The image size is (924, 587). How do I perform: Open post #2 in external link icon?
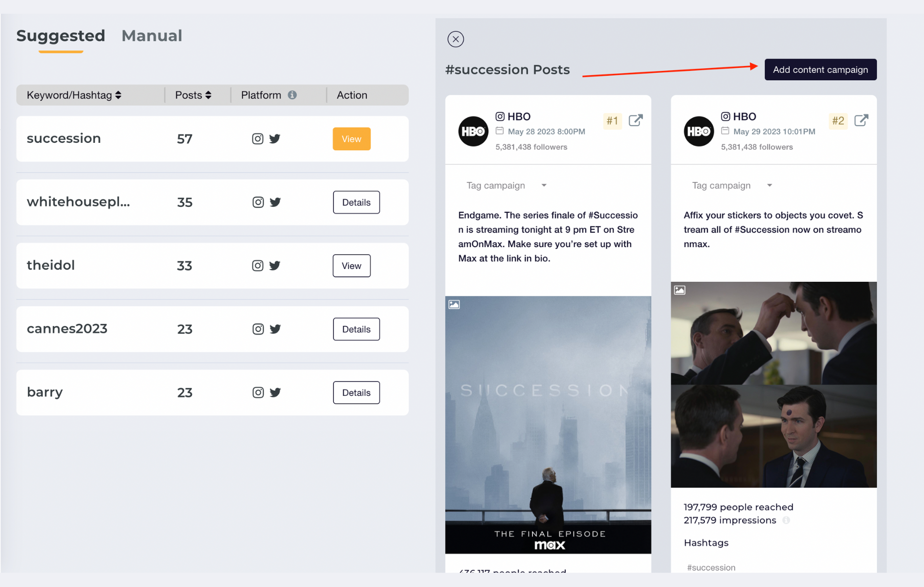861,120
